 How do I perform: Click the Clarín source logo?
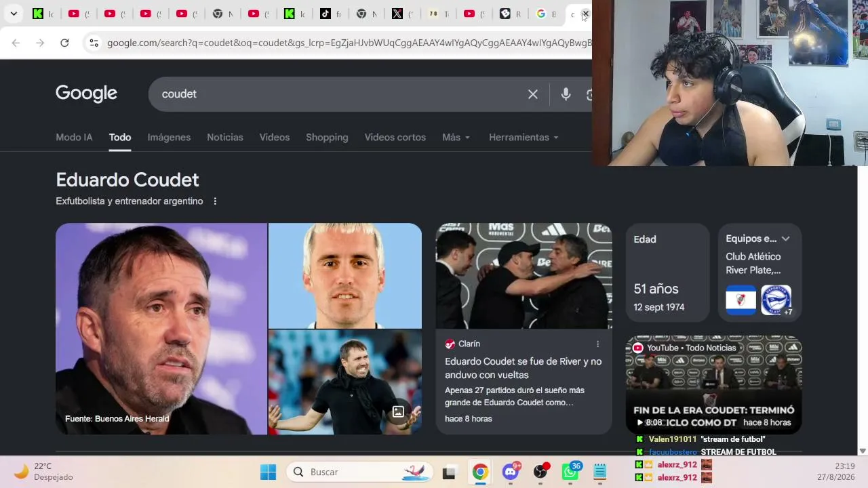(450, 344)
